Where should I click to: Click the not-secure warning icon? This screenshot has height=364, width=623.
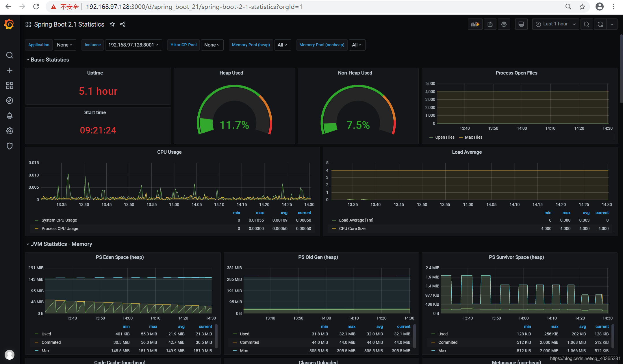pyautogui.click(x=53, y=7)
